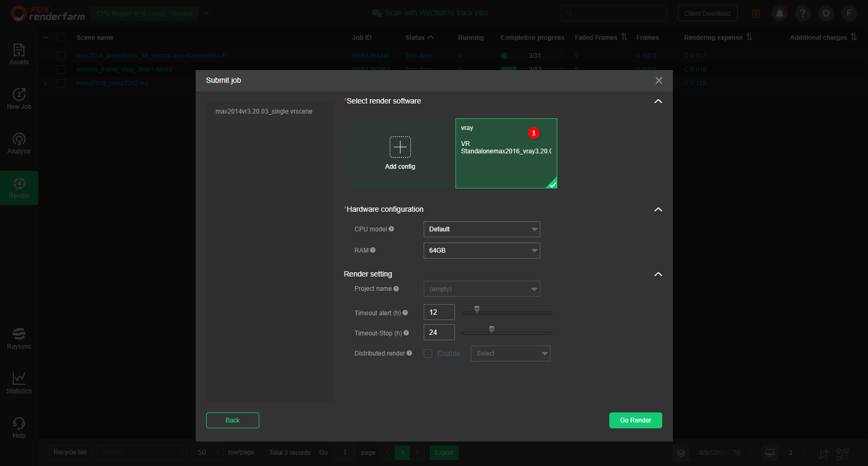Select max2014vr3.20.03_single.vrscene file in list
Image resolution: width=868 pixels, height=466 pixels.
pyautogui.click(x=264, y=111)
